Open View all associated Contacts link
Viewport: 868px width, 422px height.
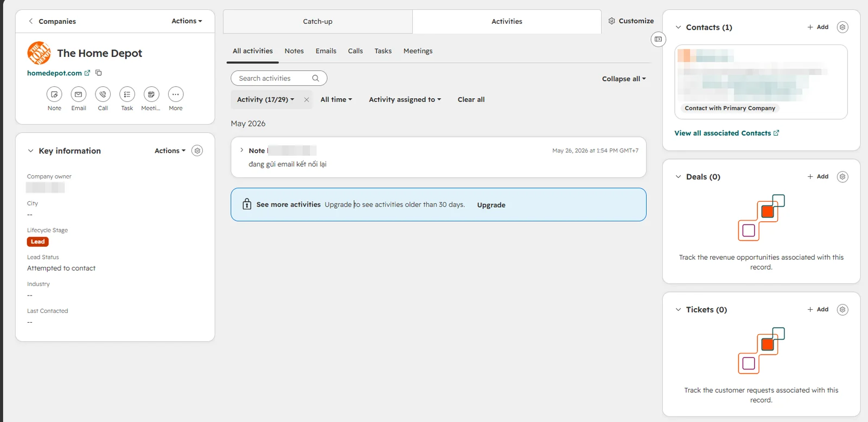point(727,133)
